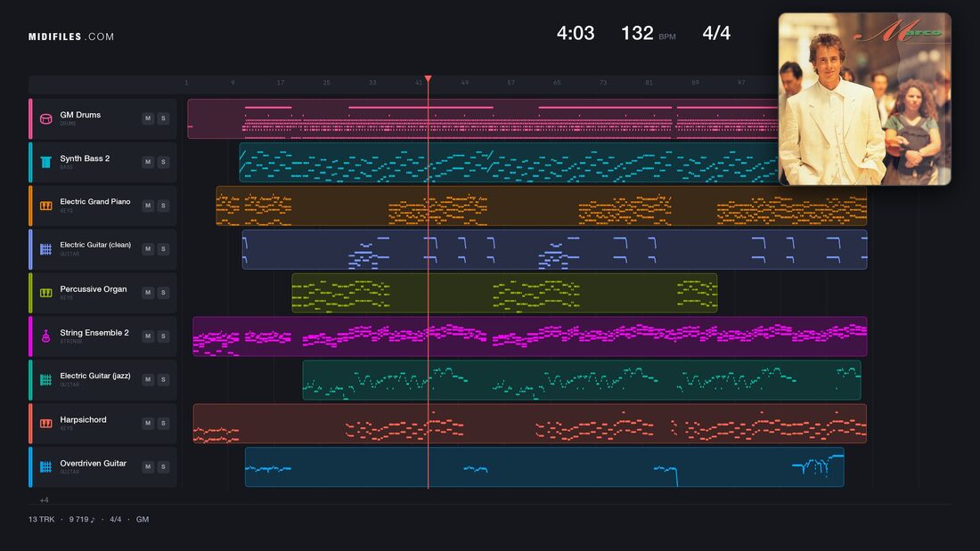Click the Electric Grand Piano track name
Viewport: 980px width, 551px height.
click(95, 202)
